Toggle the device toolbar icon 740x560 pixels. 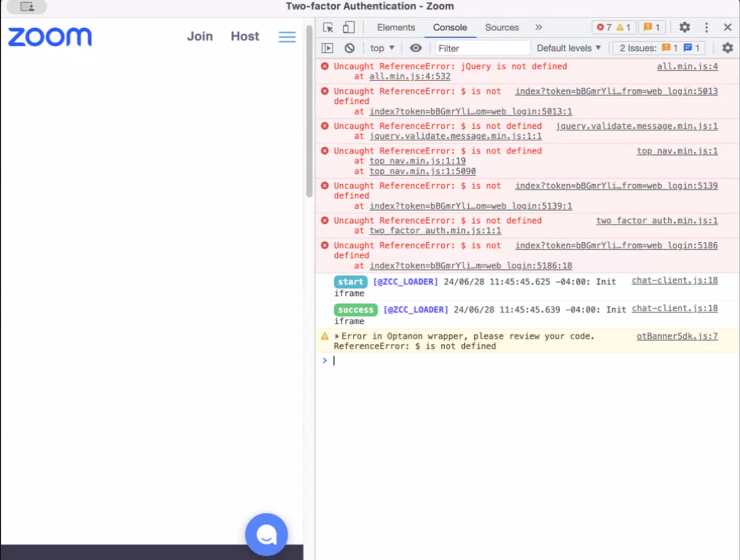[348, 27]
